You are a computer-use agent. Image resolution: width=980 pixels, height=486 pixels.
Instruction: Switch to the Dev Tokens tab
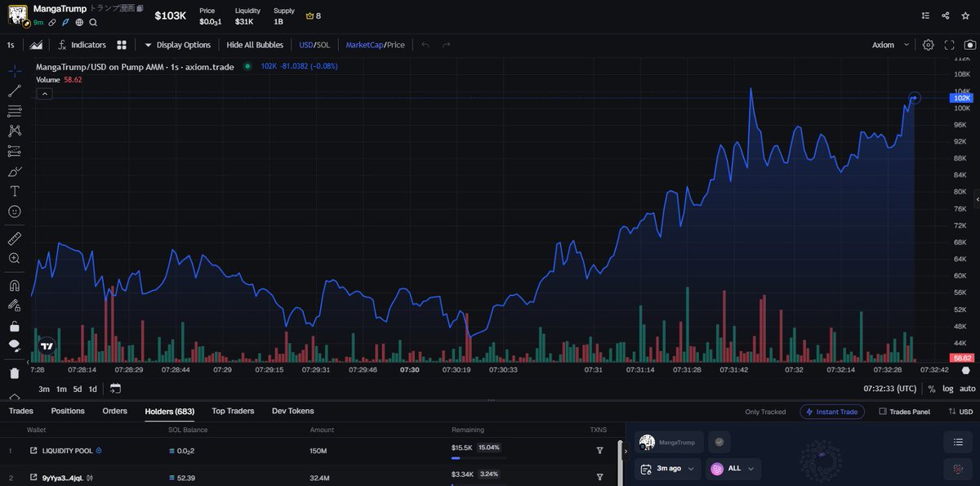tap(292, 411)
